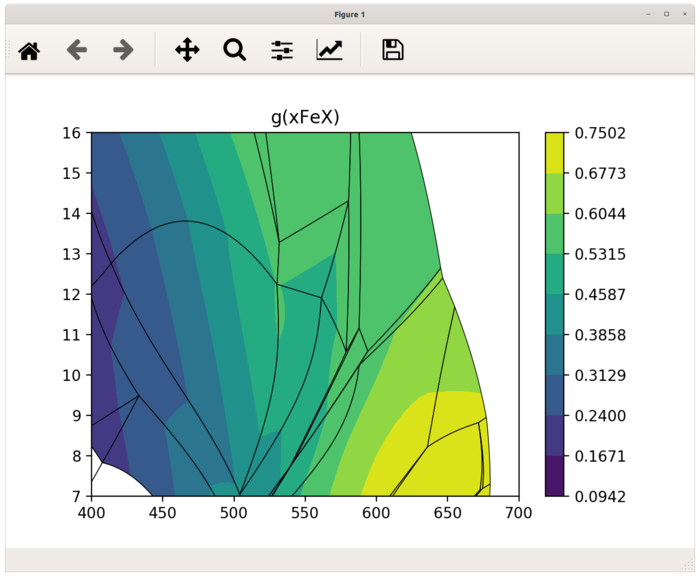
Task: Click the colorbar label 0.2400
Action: tap(600, 416)
